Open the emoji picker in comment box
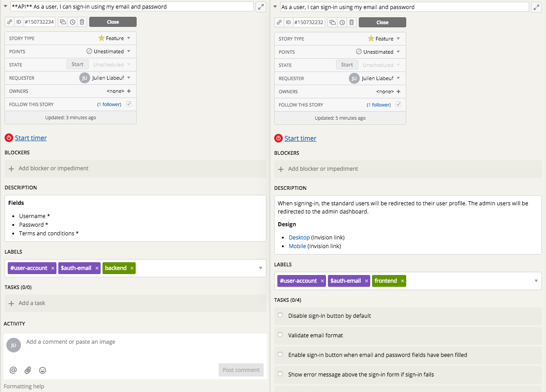Screen dimensions: 546x392 42,370
